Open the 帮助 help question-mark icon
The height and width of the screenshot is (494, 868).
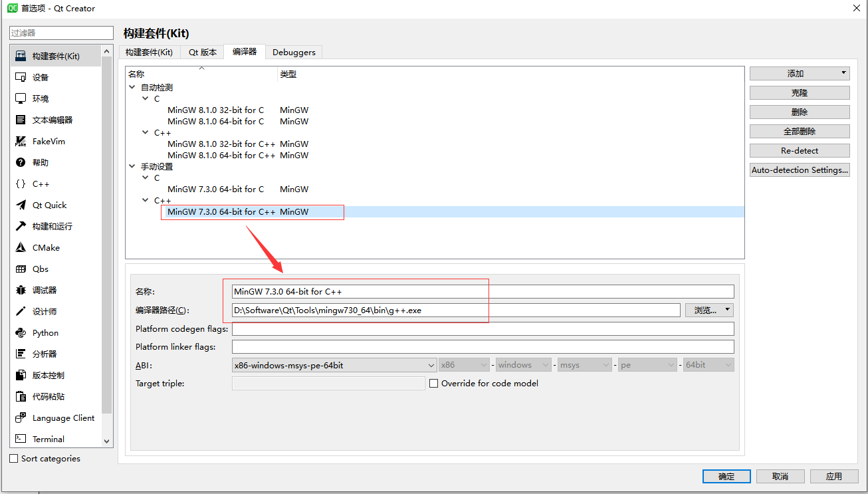click(x=21, y=162)
